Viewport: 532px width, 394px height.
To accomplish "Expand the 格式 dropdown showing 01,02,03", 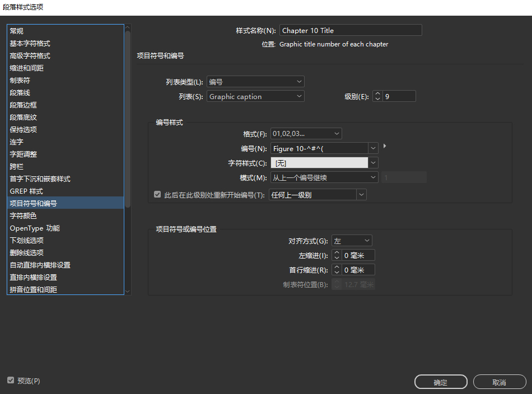I will coord(305,133).
